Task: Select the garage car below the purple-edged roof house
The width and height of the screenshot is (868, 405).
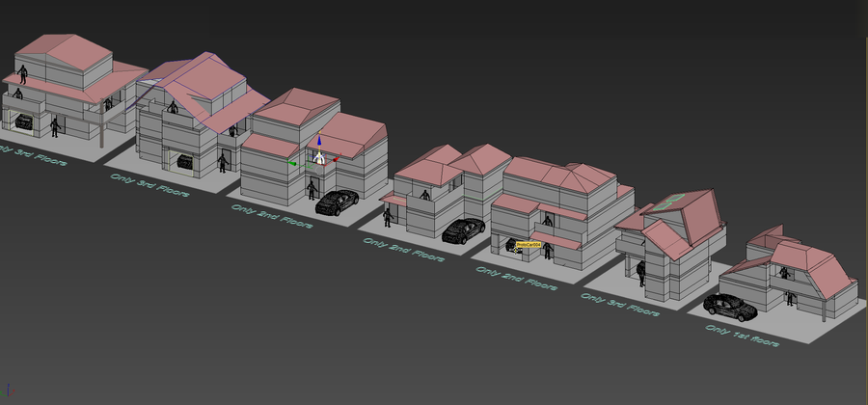Action: point(184,162)
